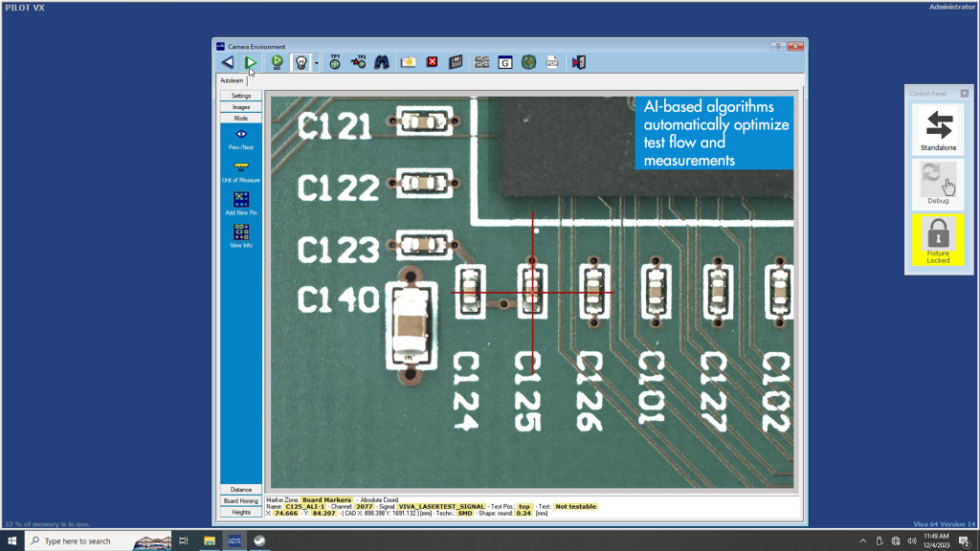Click the exit door icon
The width and height of the screenshot is (980, 551).
pos(578,62)
